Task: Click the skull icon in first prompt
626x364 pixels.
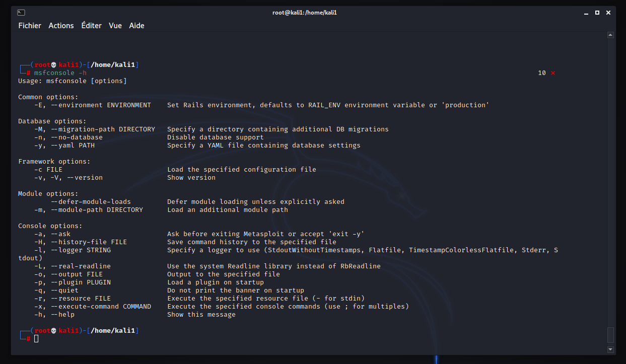Action: click(54, 65)
